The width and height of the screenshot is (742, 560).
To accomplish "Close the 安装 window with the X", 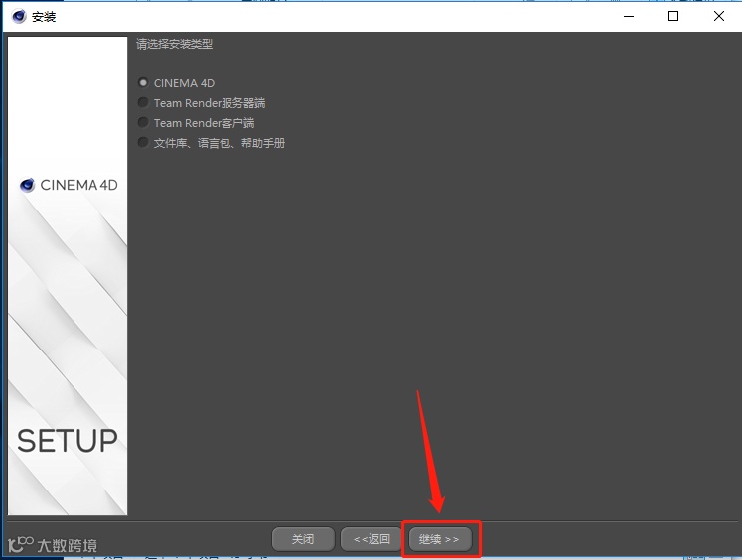I will click(719, 16).
